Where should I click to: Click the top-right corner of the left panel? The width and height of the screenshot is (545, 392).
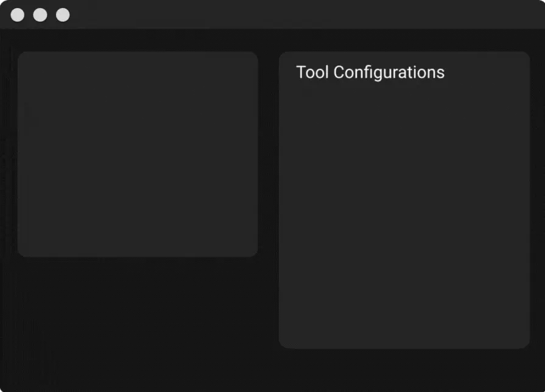click(253, 56)
